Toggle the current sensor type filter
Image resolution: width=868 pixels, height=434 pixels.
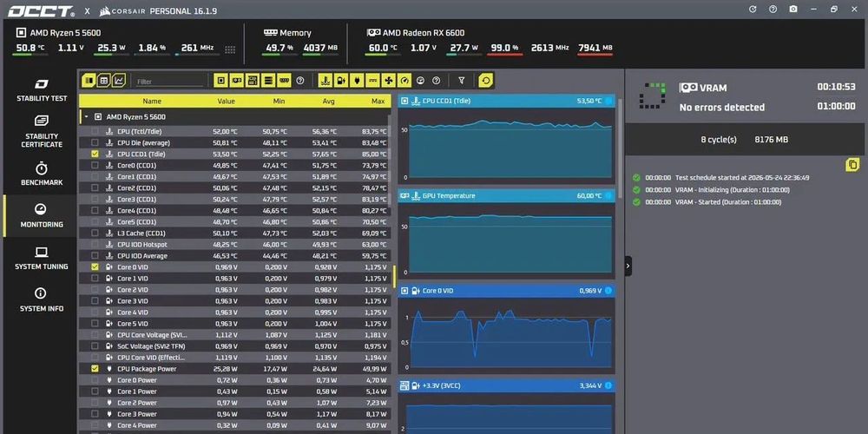(x=372, y=81)
